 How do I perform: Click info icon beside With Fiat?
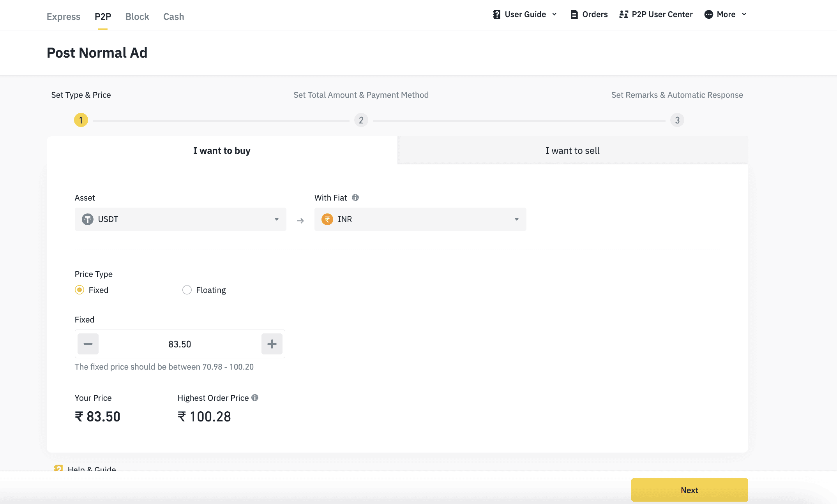point(355,197)
